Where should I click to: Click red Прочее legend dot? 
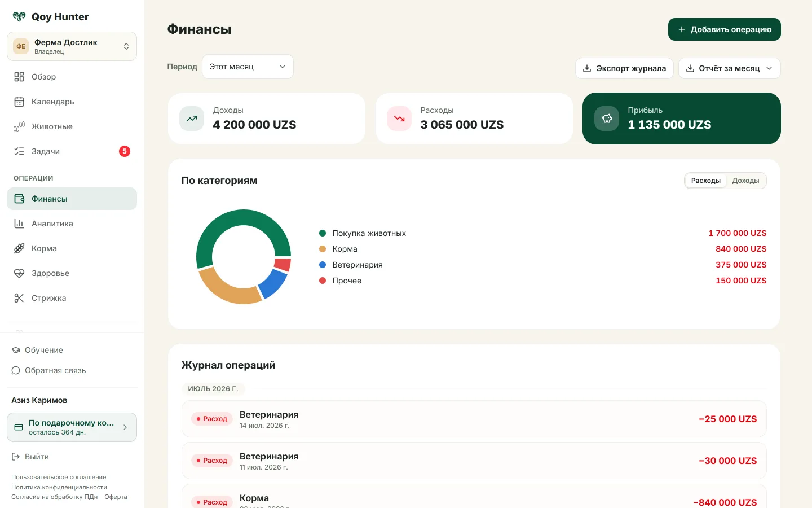[323, 281]
